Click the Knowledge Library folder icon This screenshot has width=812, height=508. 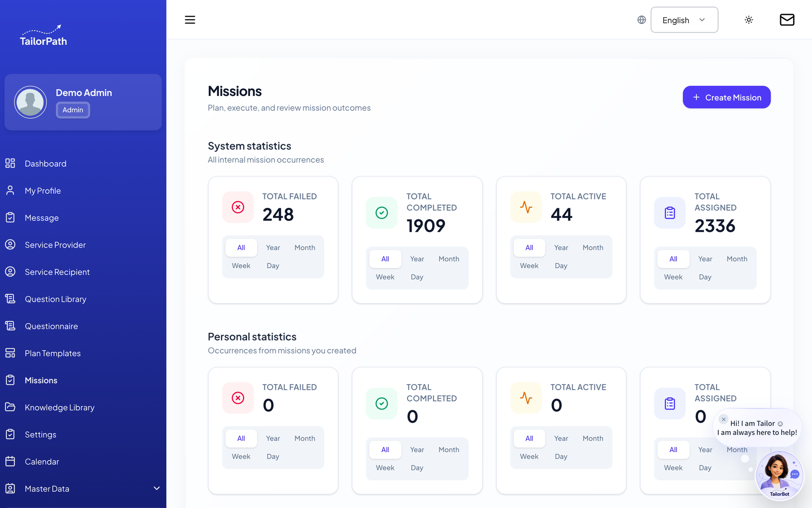pos(10,407)
